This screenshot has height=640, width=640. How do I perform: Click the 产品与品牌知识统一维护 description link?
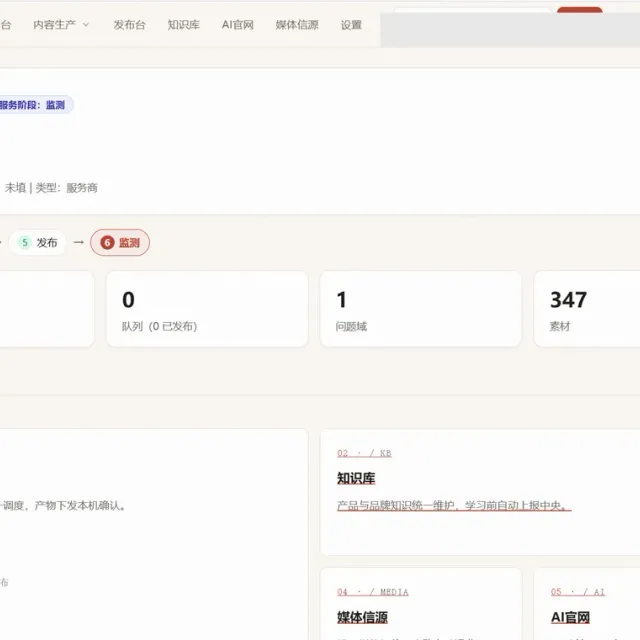pos(454,506)
